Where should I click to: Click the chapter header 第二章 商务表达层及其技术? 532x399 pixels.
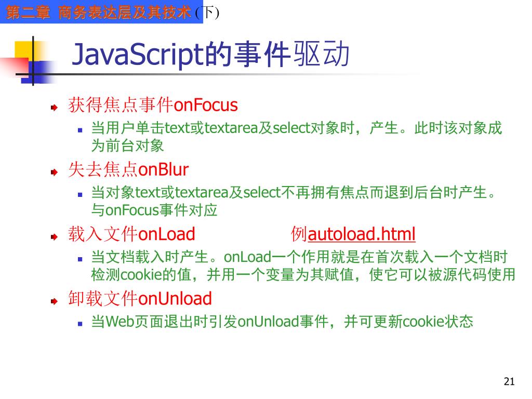point(98,12)
